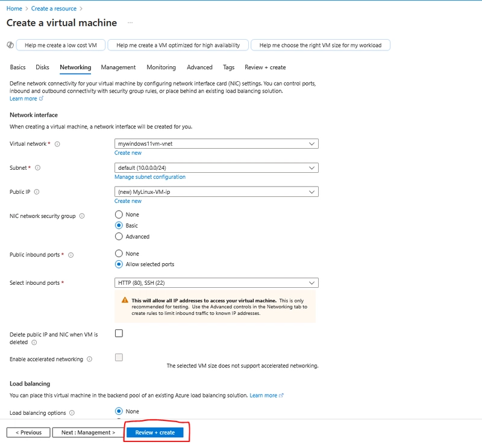Expand the Select inbound ports dropdown
482x448 pixels.
216,282
